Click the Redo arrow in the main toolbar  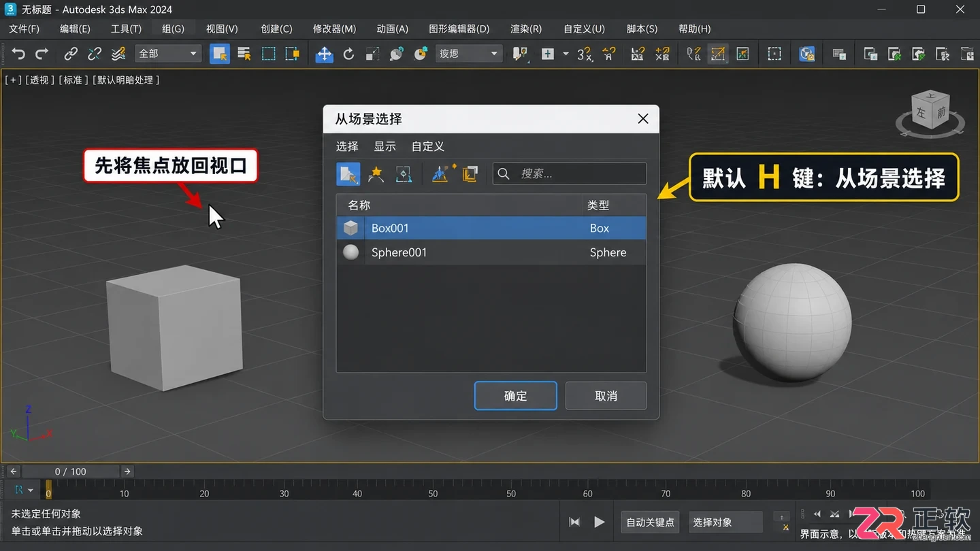[42, 54]
